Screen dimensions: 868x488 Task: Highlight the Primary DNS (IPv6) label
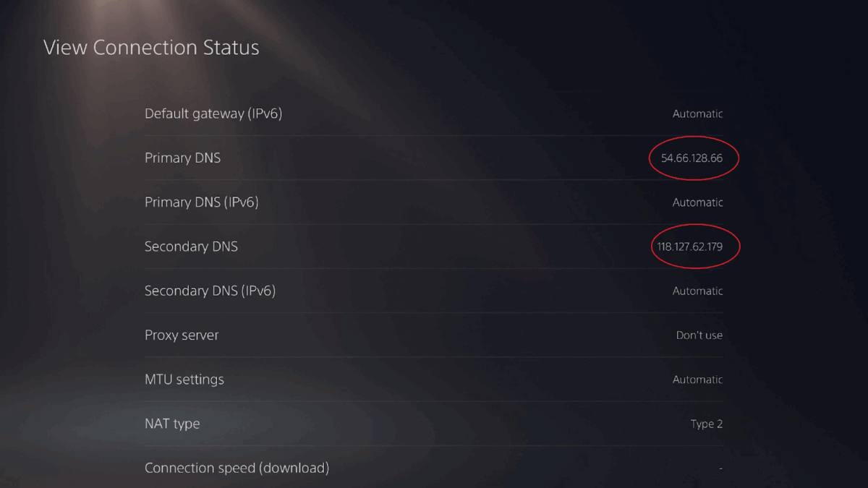coord(201,202)
